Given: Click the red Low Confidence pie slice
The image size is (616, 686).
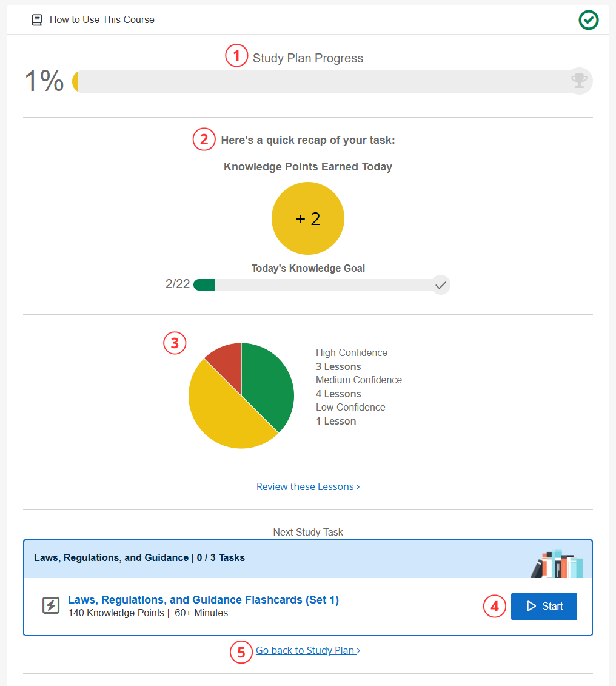Looking at the screenshot, I should click(x=226, y=358).
